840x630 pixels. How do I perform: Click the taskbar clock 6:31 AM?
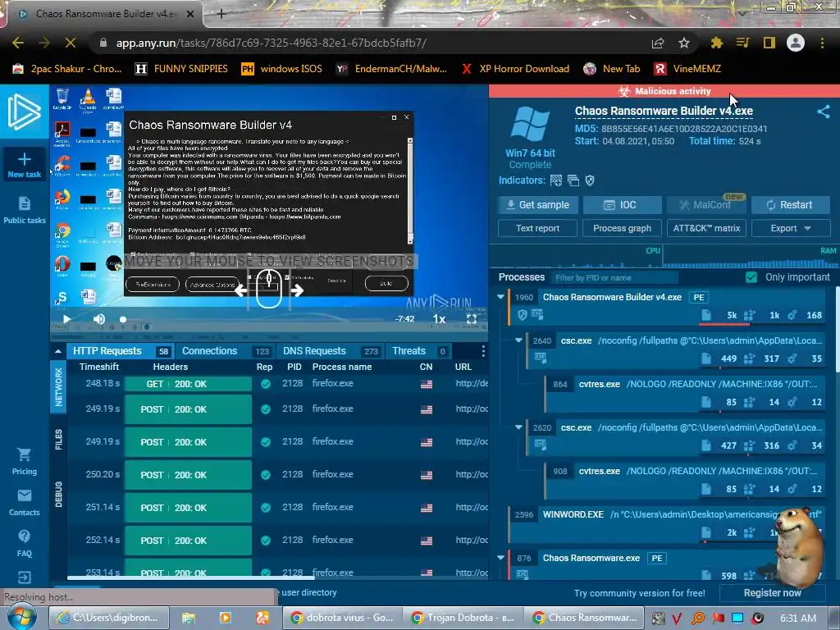pos(797,618)
